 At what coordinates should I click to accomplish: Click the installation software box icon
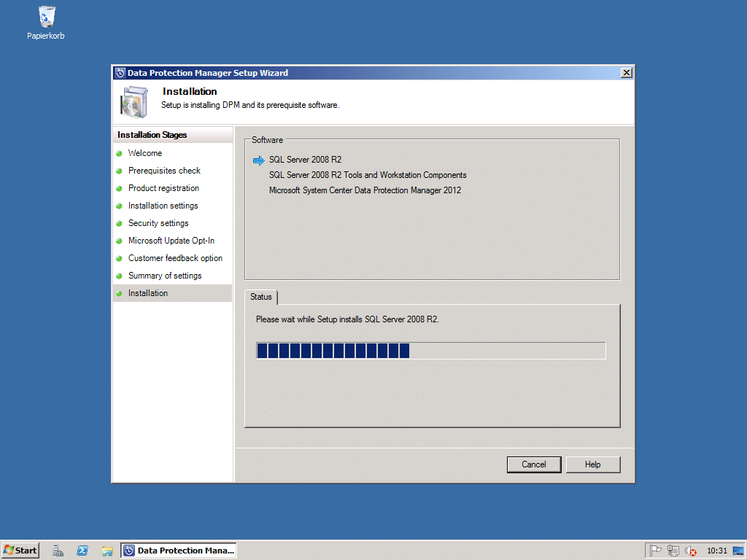click(134, 102)
